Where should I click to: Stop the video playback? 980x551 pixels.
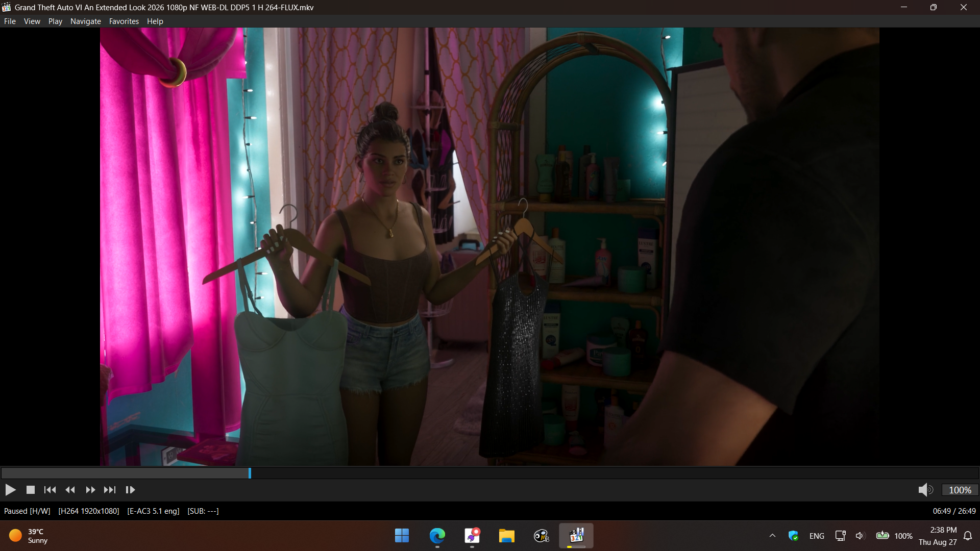pyautogui.click(x=31, y=490)
